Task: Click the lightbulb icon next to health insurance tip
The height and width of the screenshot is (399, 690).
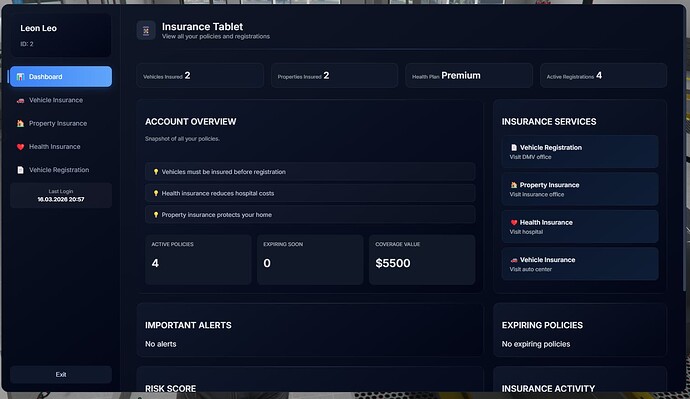Action: click(x=156, y=194)
